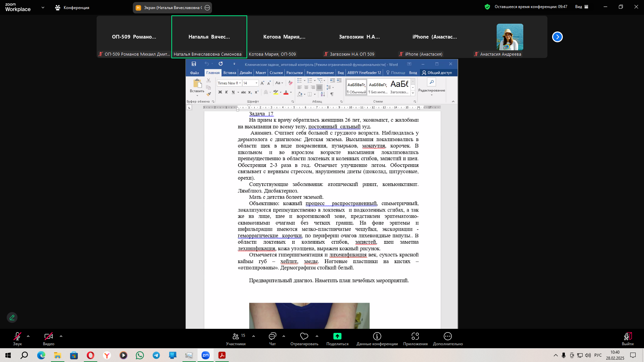Select Котова Мария participant tile
Screen dimensions: 644x362
click(284, 37)
